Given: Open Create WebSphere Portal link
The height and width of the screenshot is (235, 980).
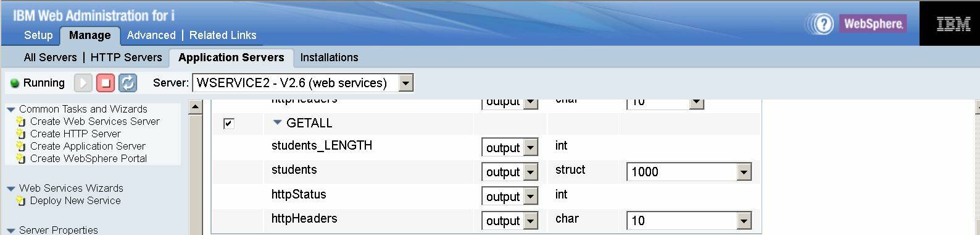Looking at the screenshot, I should (88, 158).
